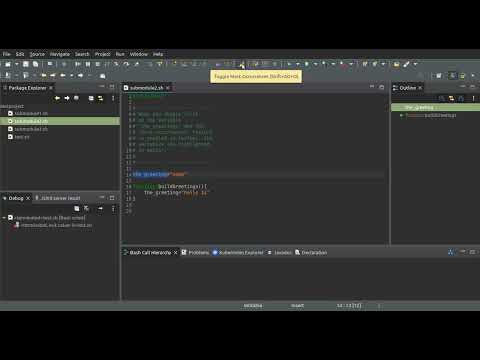
Task: Minimize the Package Explorer panel
Action: 102,87
